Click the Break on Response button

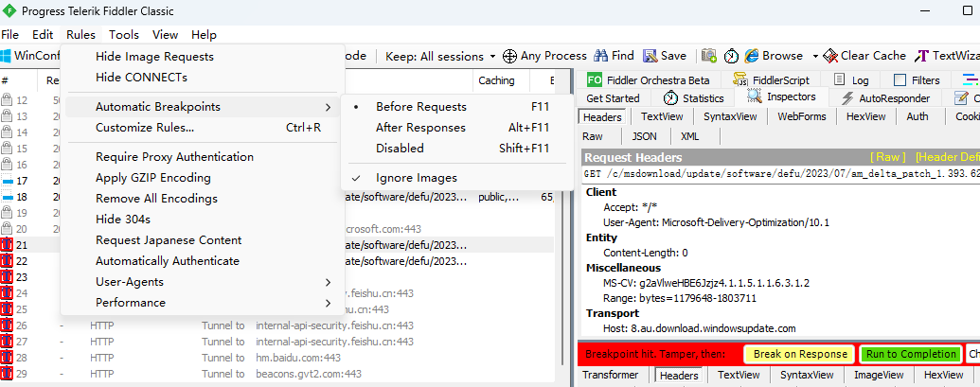click(799, 354)
